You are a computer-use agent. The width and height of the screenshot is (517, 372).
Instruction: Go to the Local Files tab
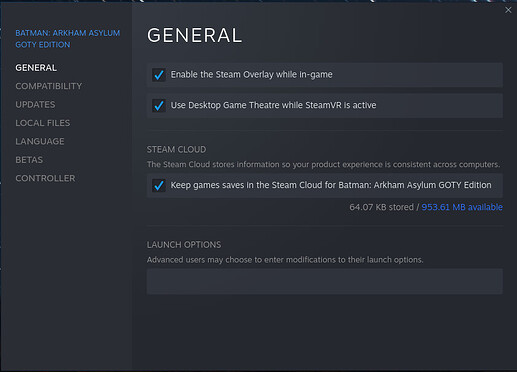pos(43,123)
